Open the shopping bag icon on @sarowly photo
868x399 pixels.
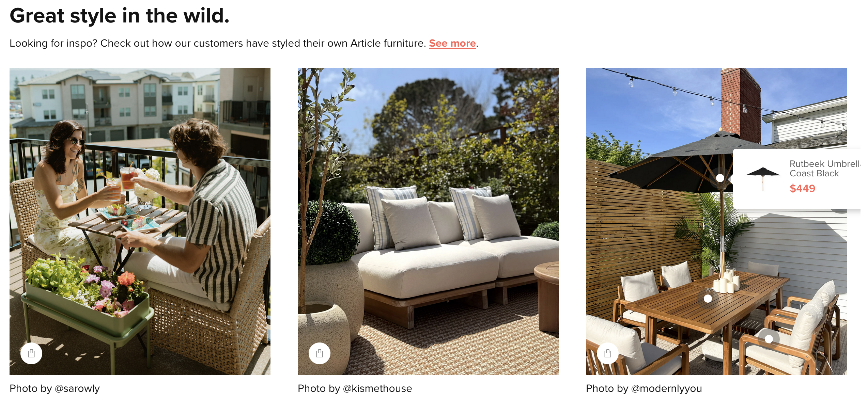31,353
